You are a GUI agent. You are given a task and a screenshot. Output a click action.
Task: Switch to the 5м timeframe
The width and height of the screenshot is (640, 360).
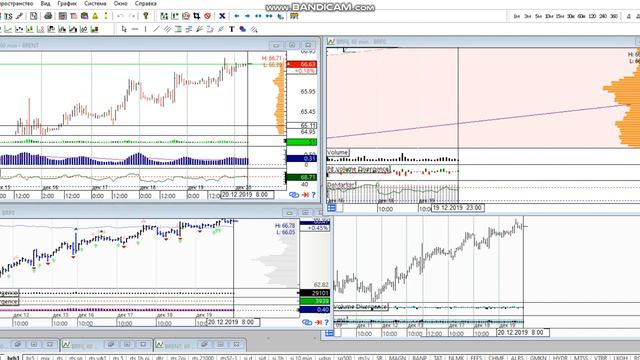(538, 16)
